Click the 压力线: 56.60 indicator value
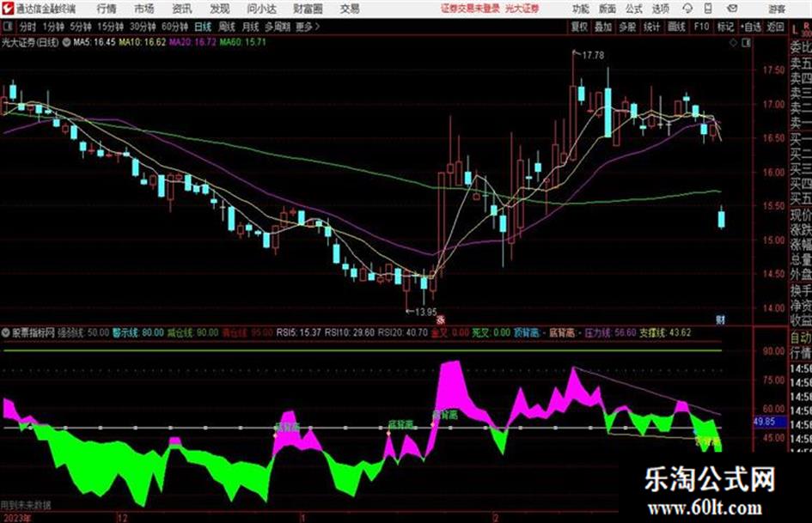This screenshot has width=812, height=523. (x=610, y=332)
